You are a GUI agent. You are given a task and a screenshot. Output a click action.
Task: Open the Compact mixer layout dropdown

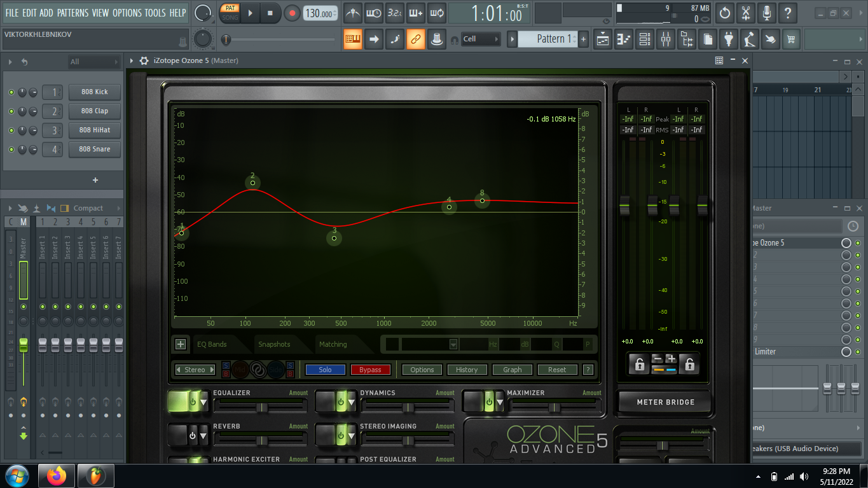(89, 208)
